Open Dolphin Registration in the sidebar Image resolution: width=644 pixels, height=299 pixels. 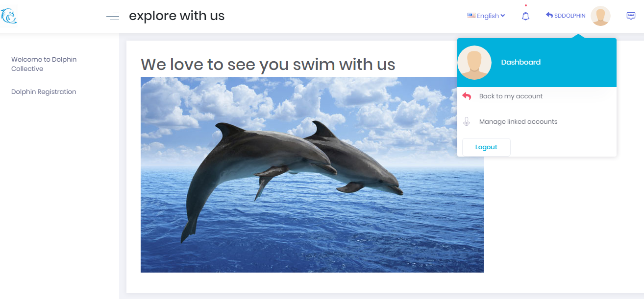tap(44, 92)
